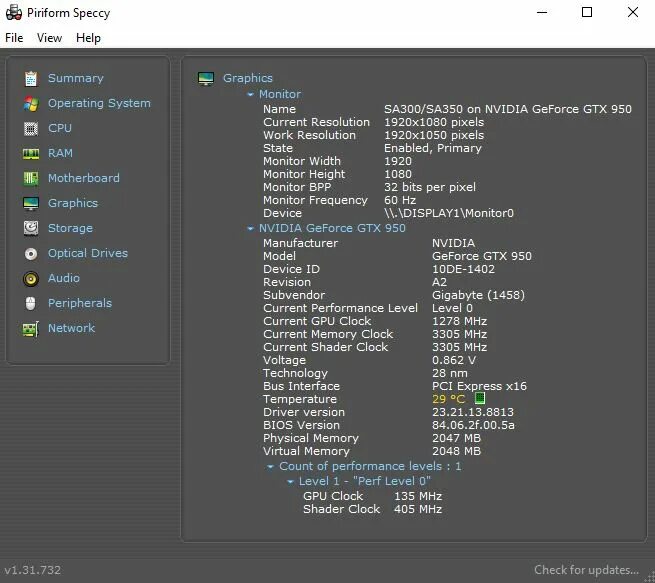Open the Help menu
Viewport: 655px width, 583px height.
(88, 38)
